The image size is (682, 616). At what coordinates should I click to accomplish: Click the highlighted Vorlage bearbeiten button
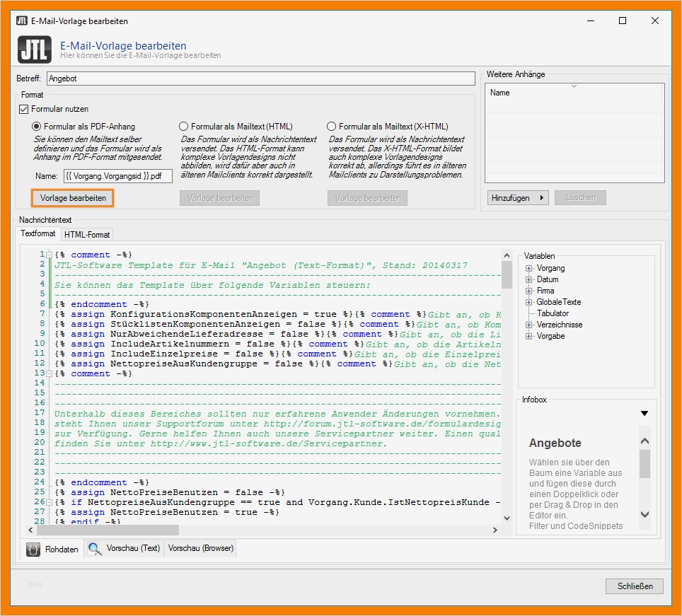tap(73, 198)
